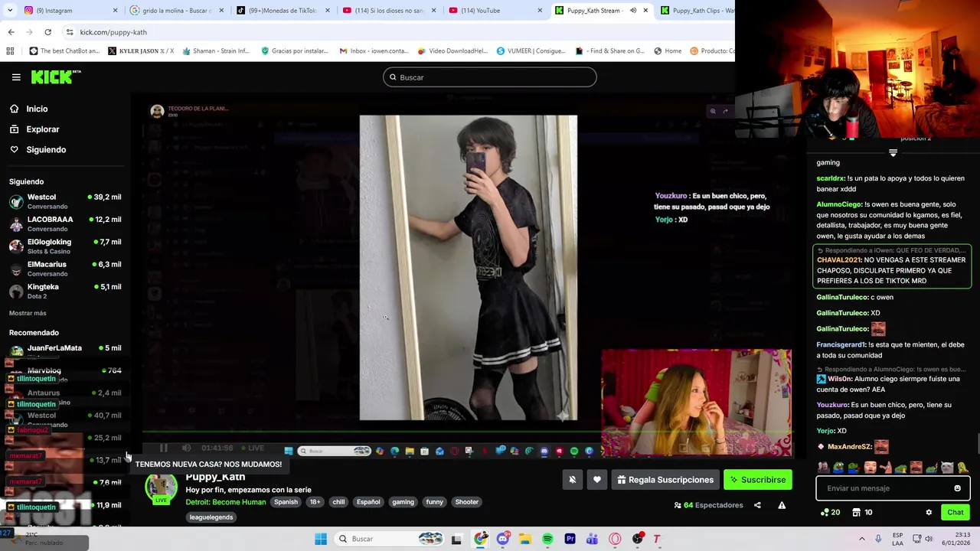Click chat username AlumnoCiego
Screen dimensions: 980x551
838,205
